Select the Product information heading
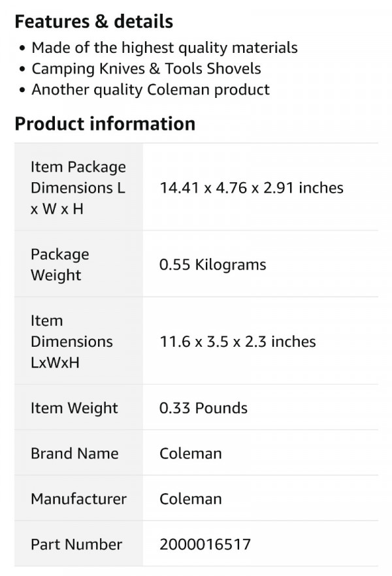The image size is (392, 576). point(105,124)
